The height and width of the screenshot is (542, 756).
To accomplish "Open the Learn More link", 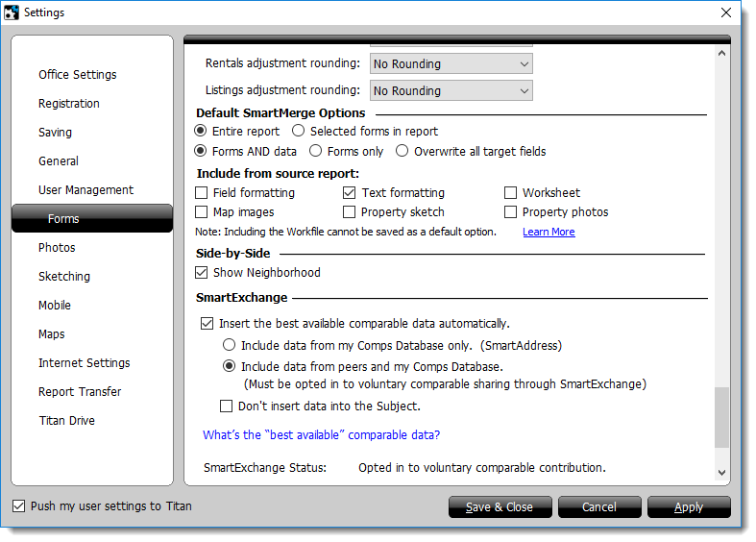I will point(549,232).
